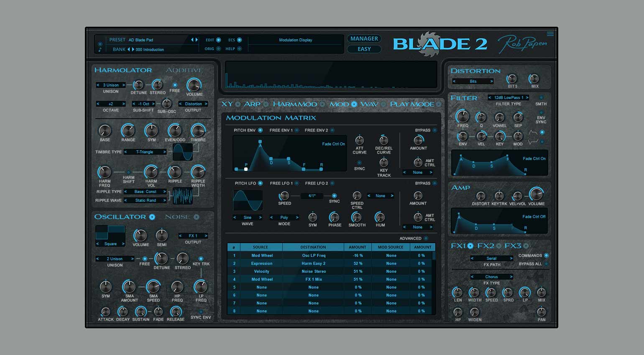Enable the ORIG toggle
Image resolution: width=644 pixels, height=355 pixels.
218,49
